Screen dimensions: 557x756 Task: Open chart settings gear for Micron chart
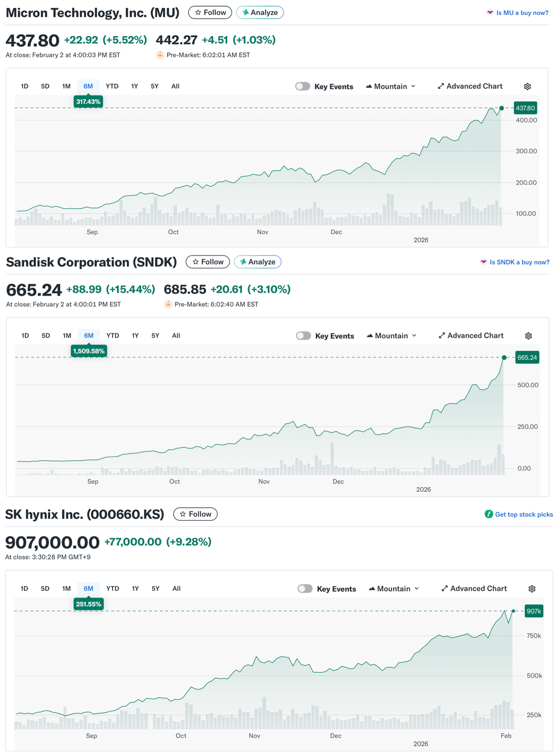(x=527, y=87)
